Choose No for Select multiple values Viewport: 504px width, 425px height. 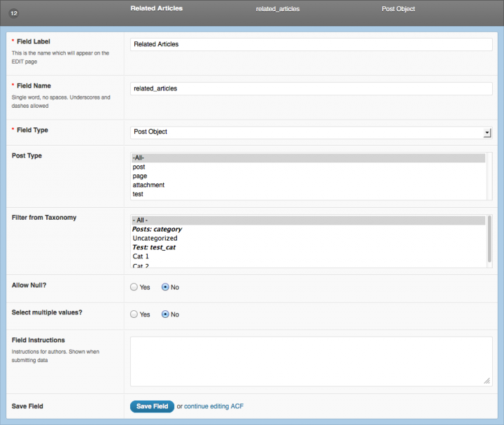tap(165, 314)
